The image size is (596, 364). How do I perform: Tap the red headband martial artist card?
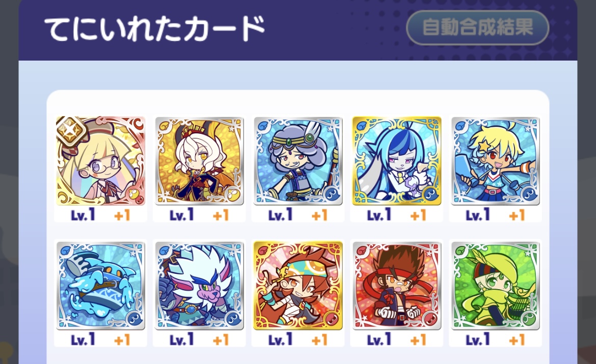click(x=397, y=286)
